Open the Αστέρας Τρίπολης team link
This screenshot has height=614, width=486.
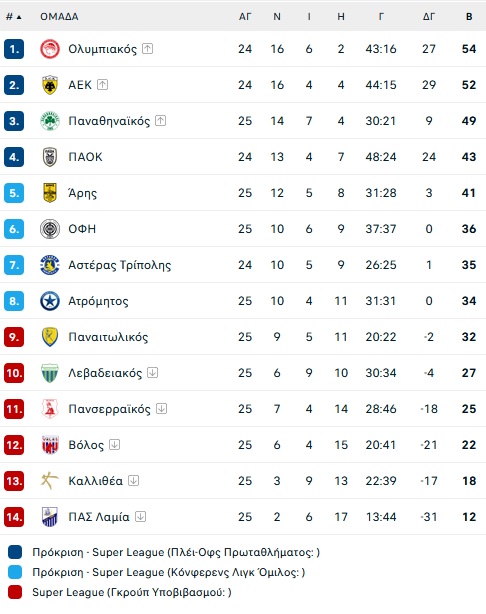(119, 265)
